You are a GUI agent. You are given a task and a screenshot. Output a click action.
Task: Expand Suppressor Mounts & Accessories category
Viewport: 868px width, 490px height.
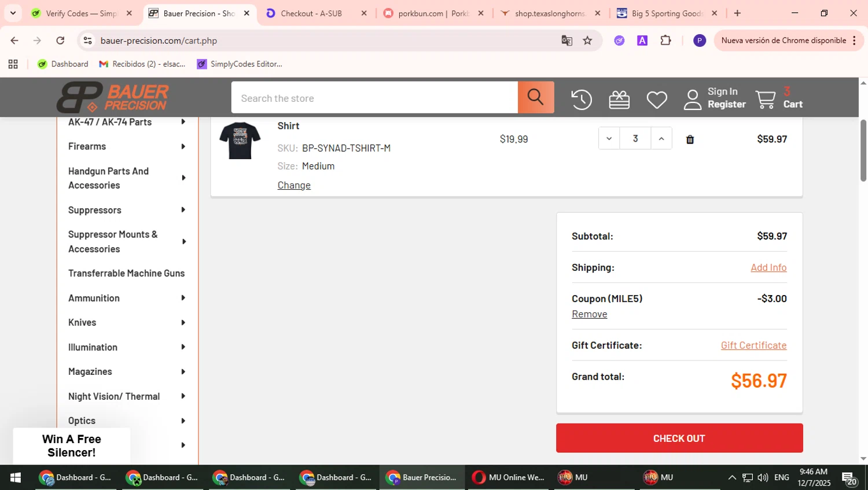[x=183, y=242]
